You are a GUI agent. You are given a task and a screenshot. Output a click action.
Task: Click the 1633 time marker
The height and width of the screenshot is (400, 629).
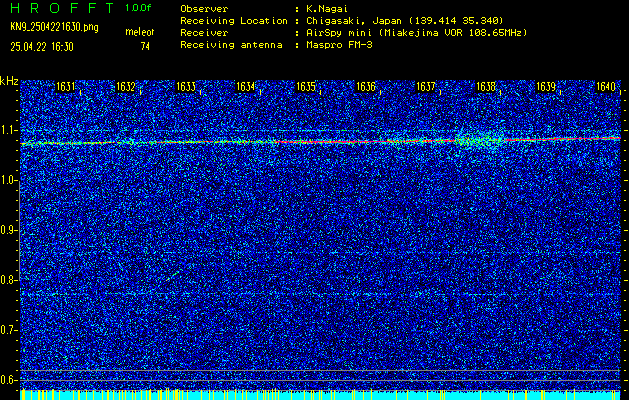pyautogui.click(x=186, y=87)
